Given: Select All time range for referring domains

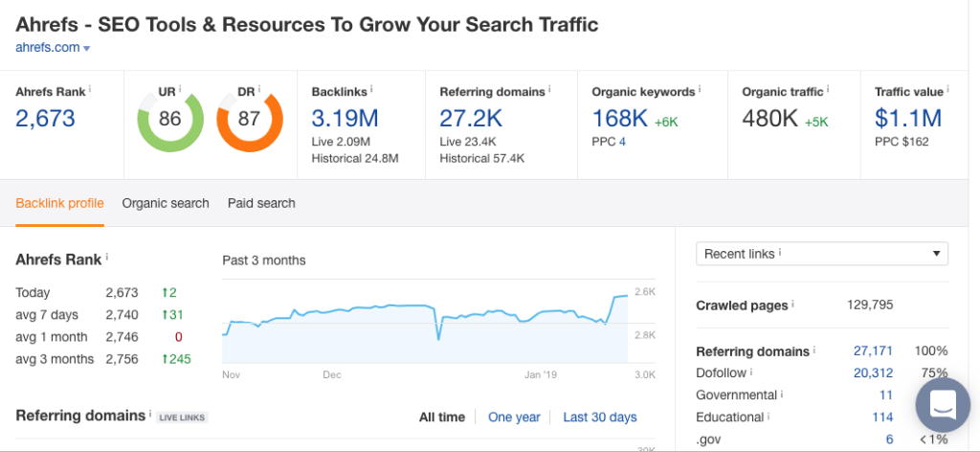Looking at the screenshot, I should click(442, 417).
